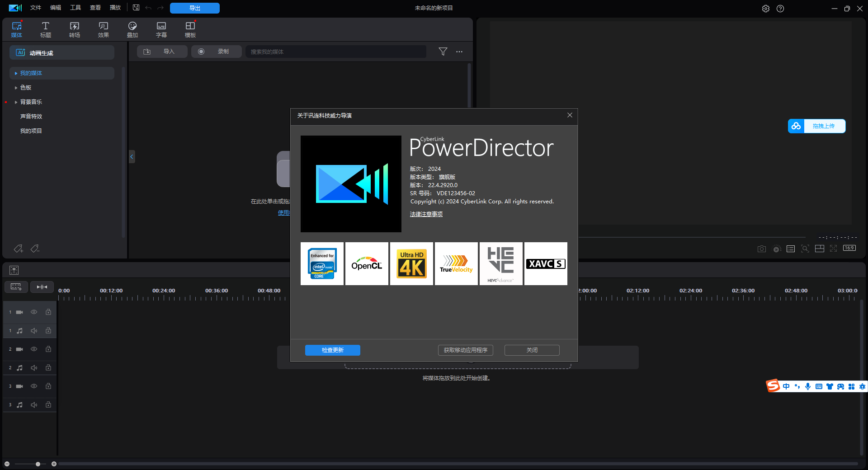Open the 法律注意事项 link
This screenshot has width=868, height=470.
click(425, 214)
